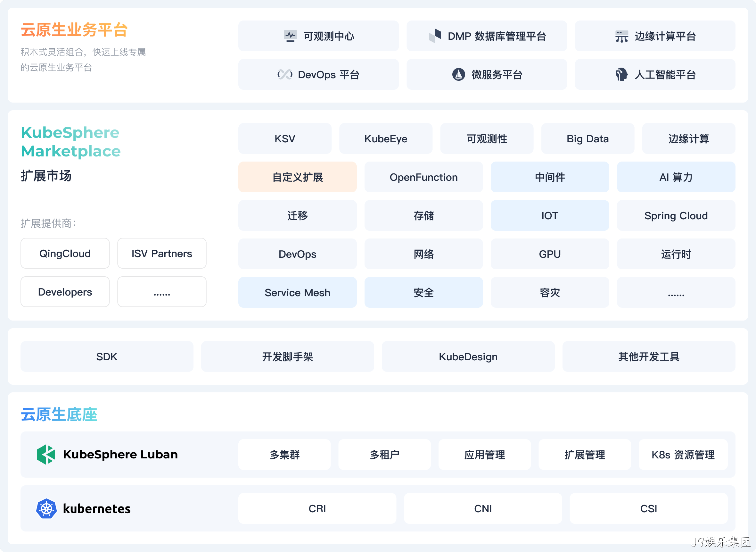
Task: Open the 多集群 feature box
Action: (284, 455)
